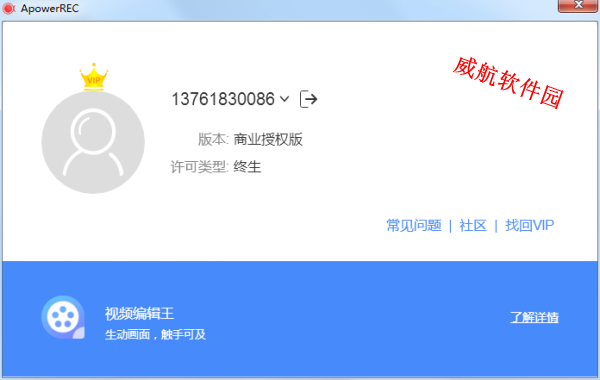This screenshot has height=380, width=600.
Task: Click the 视频编辑王 film reel icon
Action: [63, 317]
